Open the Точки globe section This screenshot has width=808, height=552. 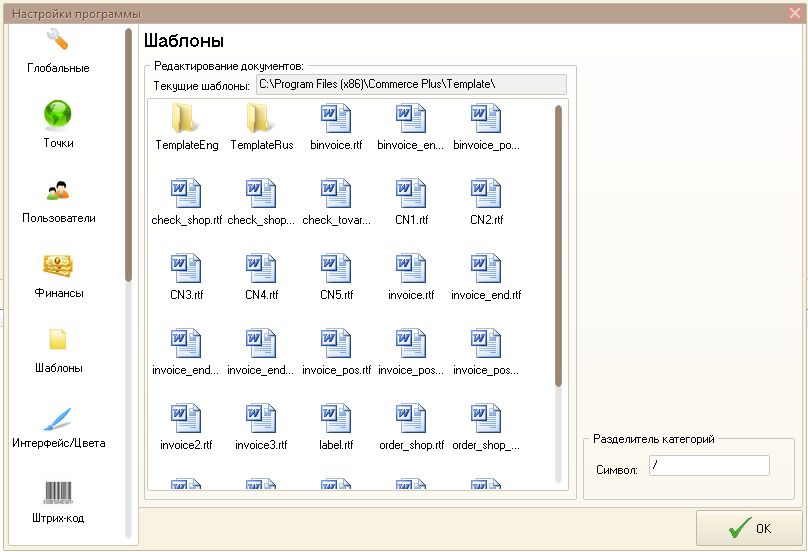pyautogui.click(x=58, y=124)
